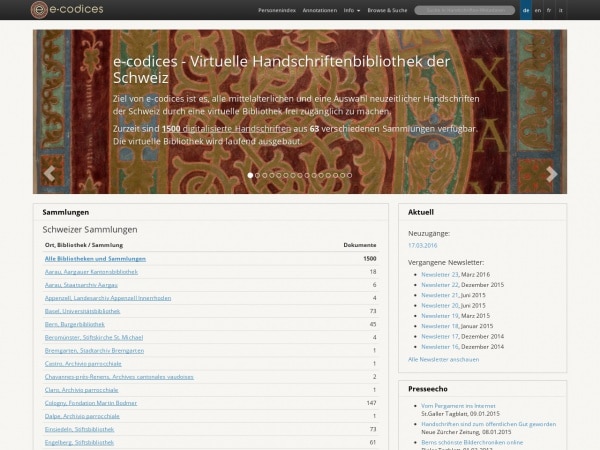Open the Personenindex menu item
Image resolution: width=600 pixels, height=450 pixels.
pos(277,10)
